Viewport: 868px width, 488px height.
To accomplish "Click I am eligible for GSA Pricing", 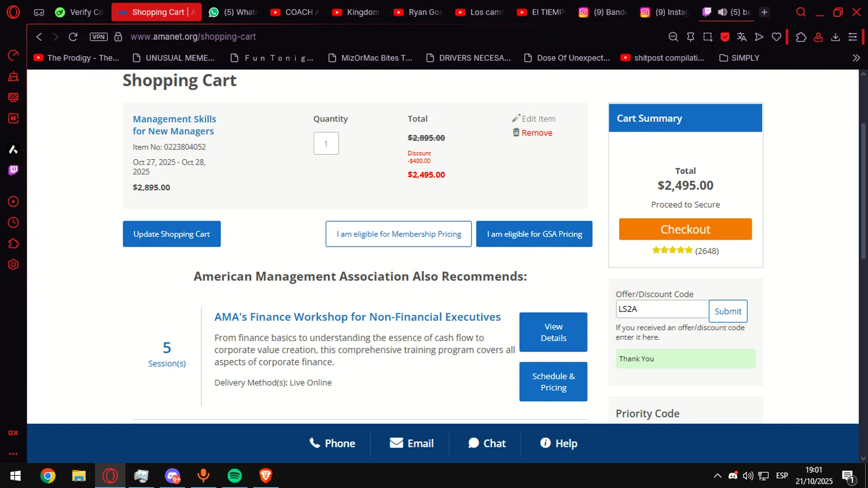I will (534, 234).
